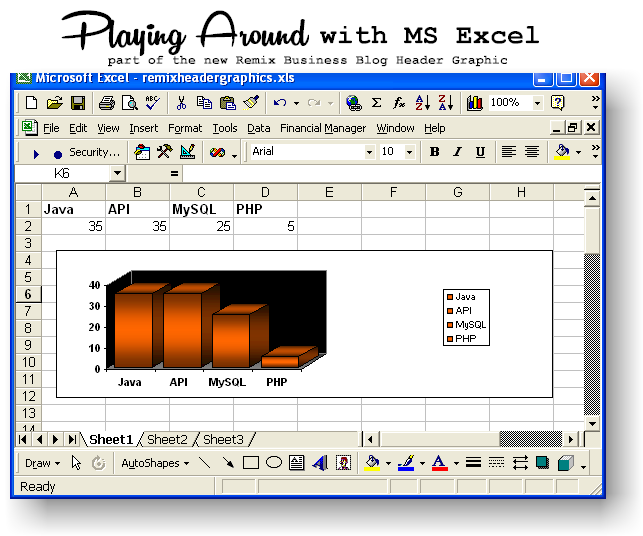Open Print Preview magnifier icon
The height and width of the screenshot is (536, 643).
(130, 103)
